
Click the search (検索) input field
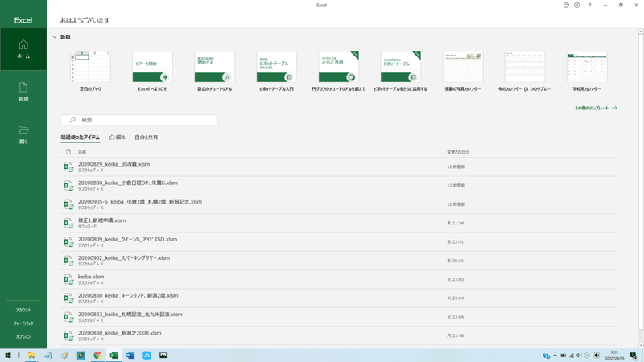click(x=138, y=120)
